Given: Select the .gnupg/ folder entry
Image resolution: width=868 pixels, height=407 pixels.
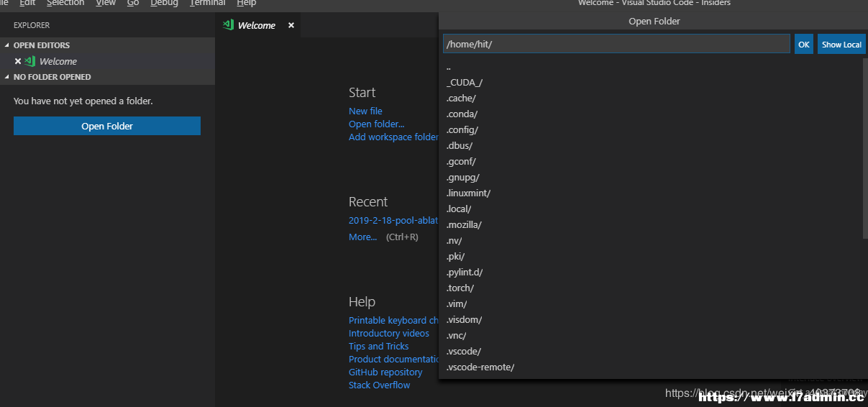Looking at the screenshot, I should [x=651, y=177].
